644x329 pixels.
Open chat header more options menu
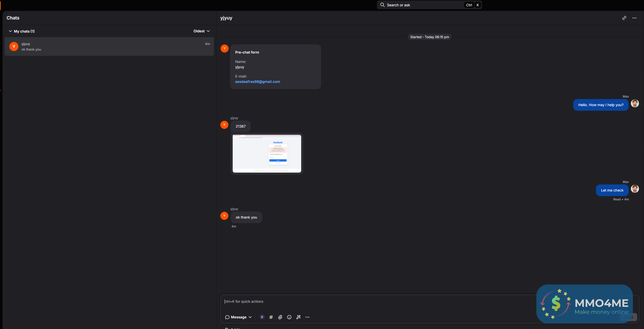[x=634, y=18]
